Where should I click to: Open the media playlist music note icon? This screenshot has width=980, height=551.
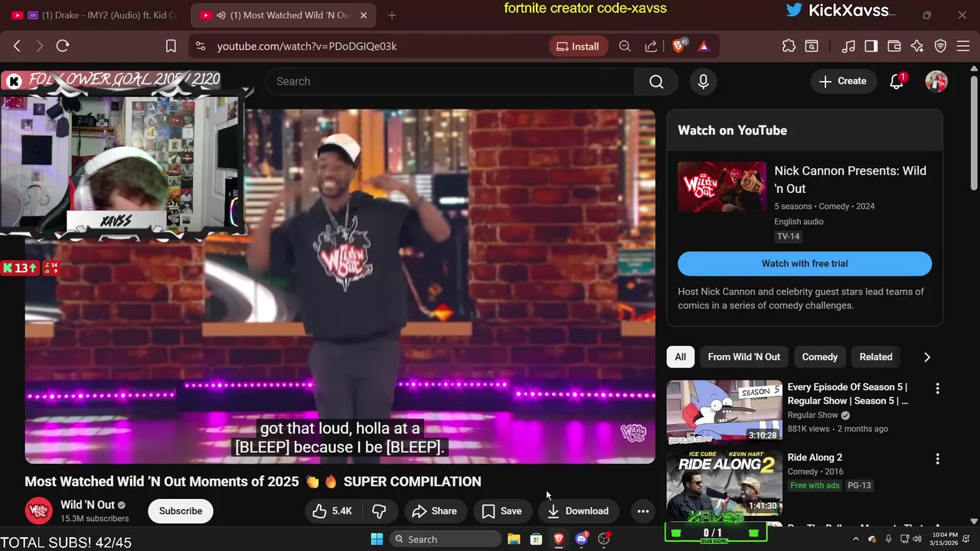pos(848,46)
